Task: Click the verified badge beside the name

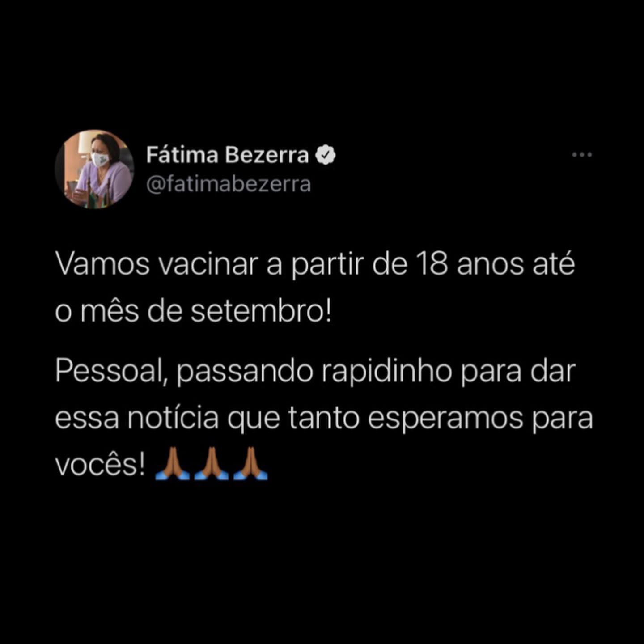Action: [326, 155]
